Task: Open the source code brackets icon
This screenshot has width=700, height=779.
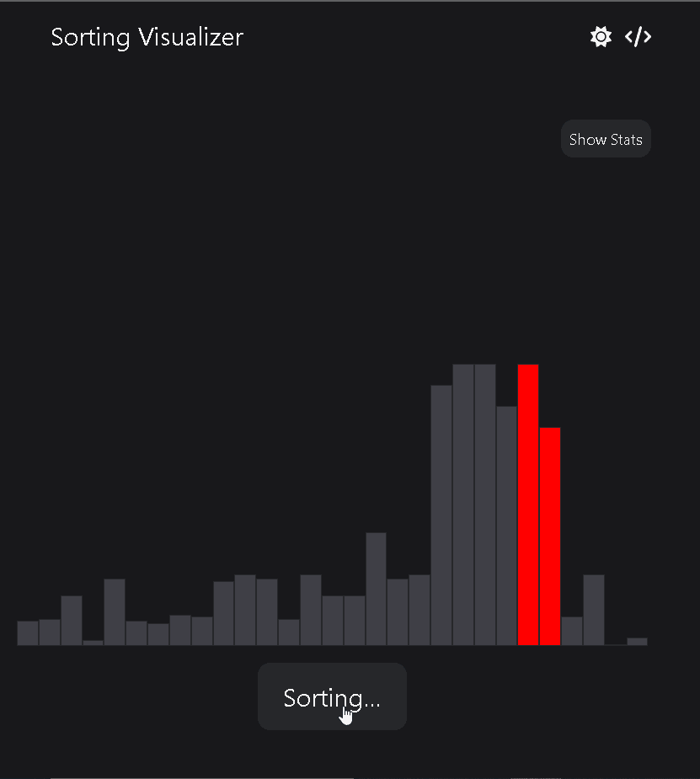Action: click(x=638, y=37)
